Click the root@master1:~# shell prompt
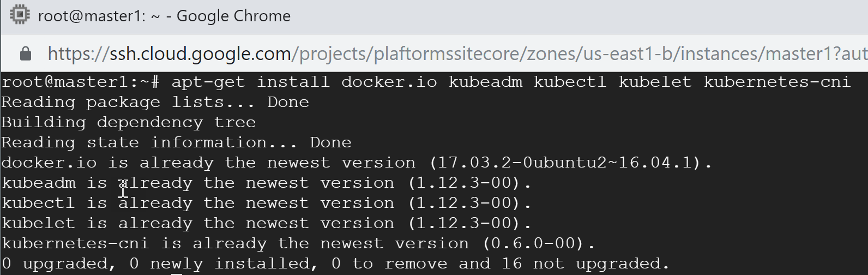This screenshot has height=275, width=868. point(80,82)
